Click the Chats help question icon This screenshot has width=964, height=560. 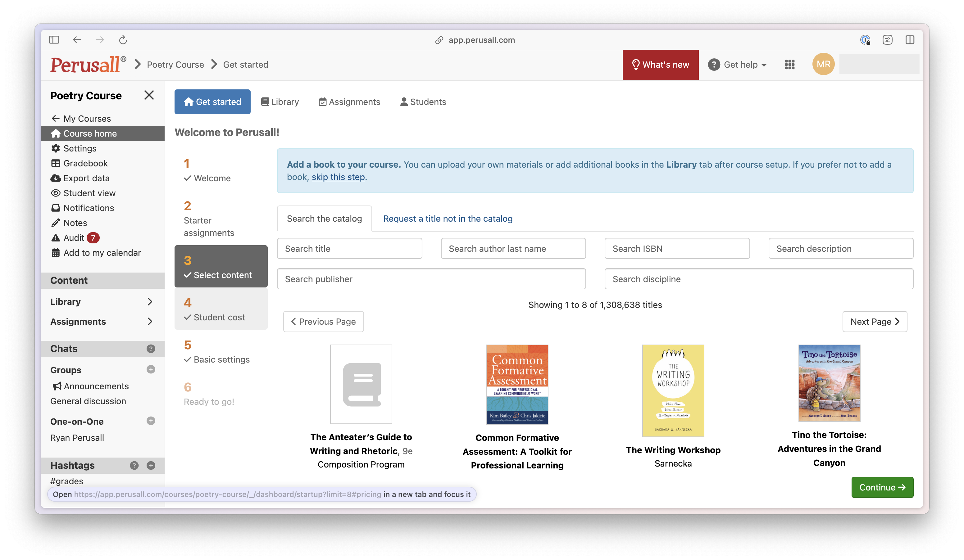pyautogui.click(x=151, y=349)
